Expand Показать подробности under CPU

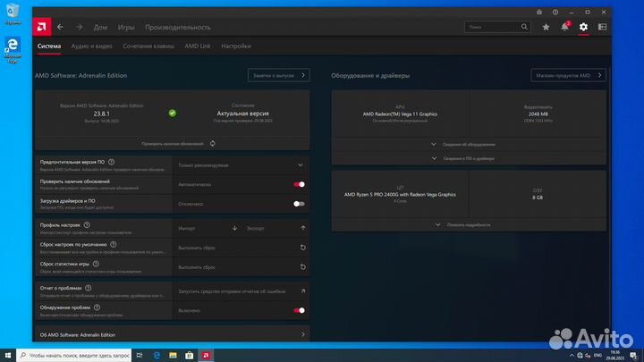(x=469, y=225)
